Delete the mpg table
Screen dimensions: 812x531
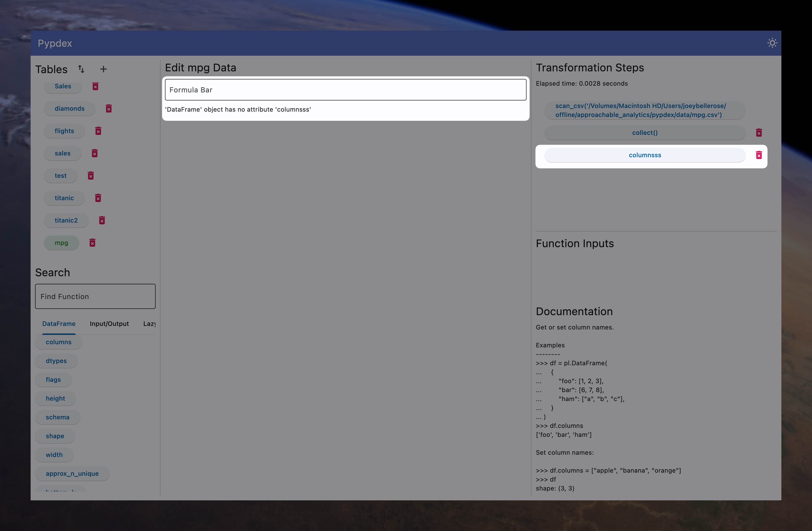93,243
